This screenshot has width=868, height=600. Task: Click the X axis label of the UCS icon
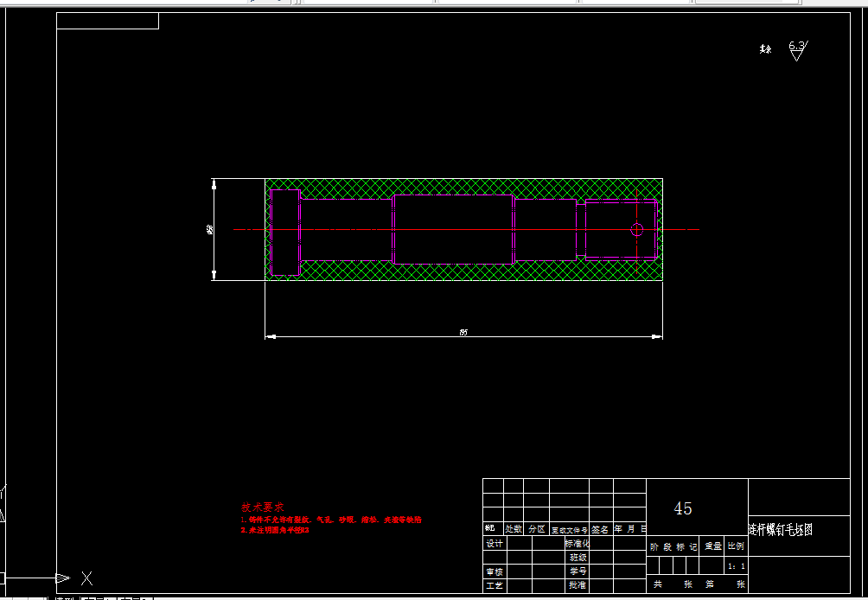(87, 578)
